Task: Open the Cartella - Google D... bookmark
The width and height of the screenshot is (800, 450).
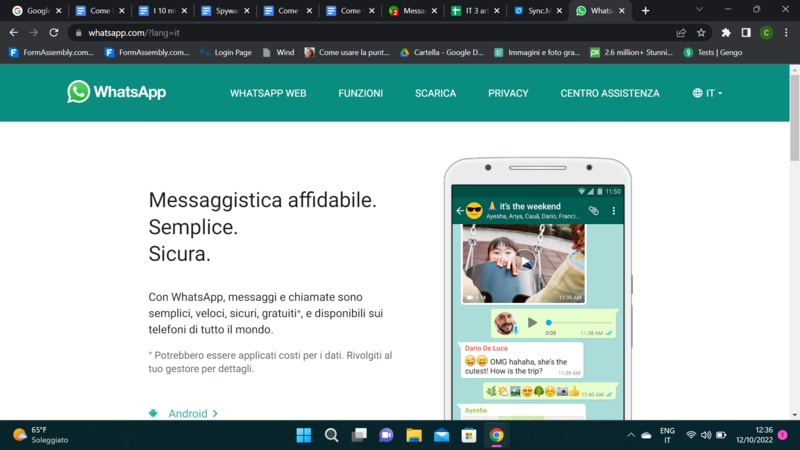Action: point(442,53)
